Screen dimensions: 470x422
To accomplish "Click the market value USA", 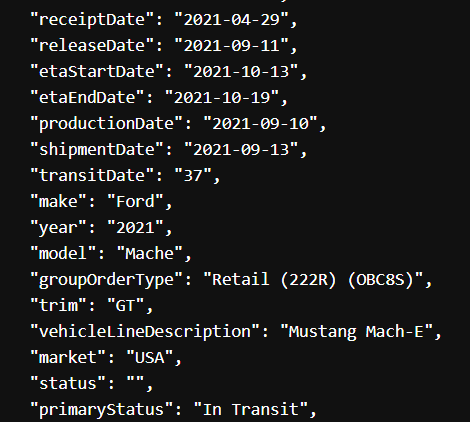I will [x=150, y=358].
